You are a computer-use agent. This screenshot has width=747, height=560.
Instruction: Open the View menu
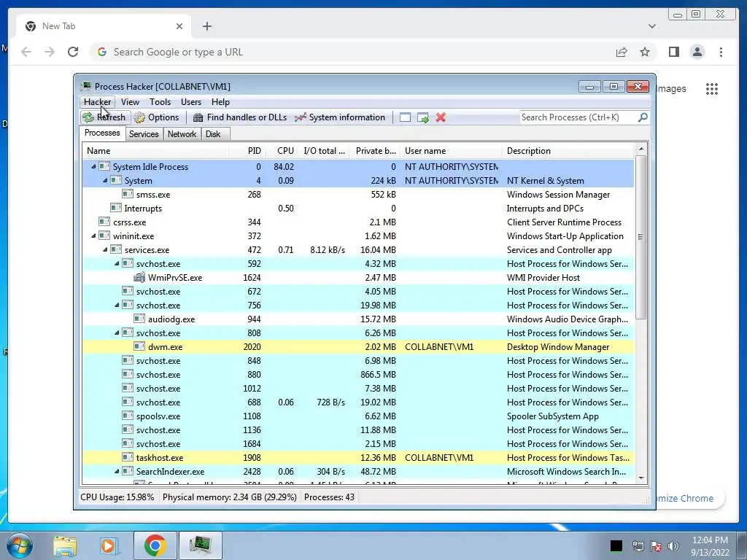[x=130, y=101]
